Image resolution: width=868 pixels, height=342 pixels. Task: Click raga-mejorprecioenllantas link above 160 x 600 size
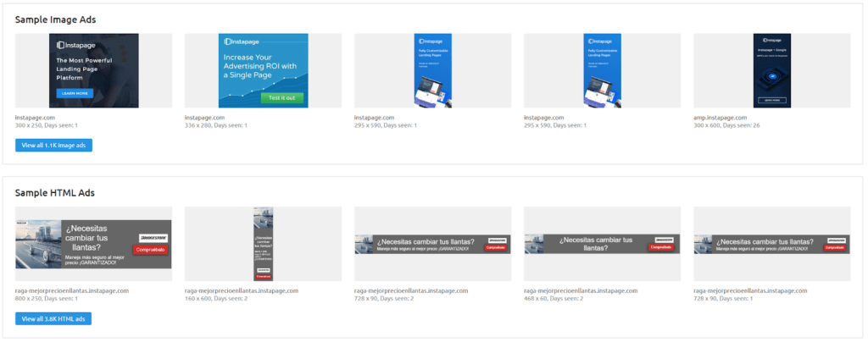pos(242,290)
